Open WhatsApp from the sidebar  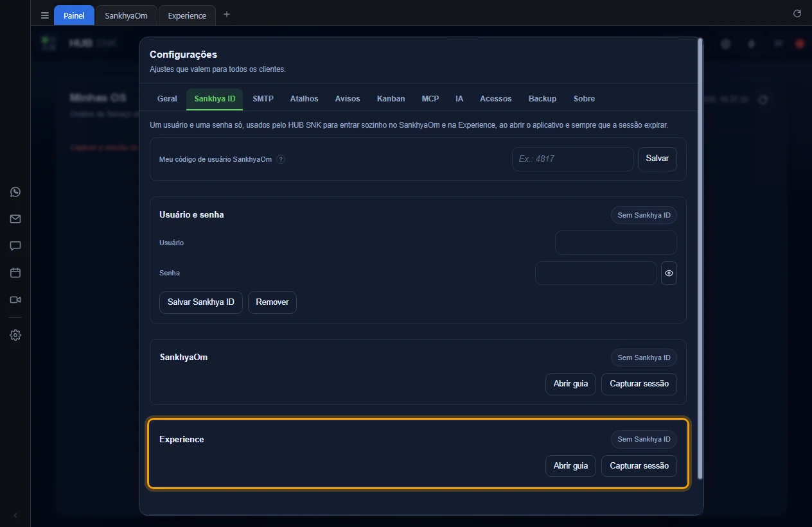(x=15, y=192)
